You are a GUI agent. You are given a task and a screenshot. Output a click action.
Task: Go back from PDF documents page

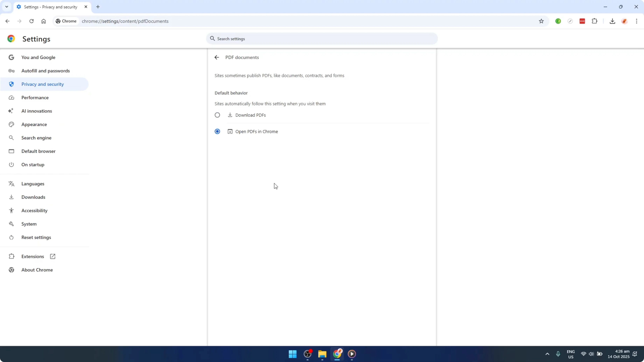pos(217,57)
